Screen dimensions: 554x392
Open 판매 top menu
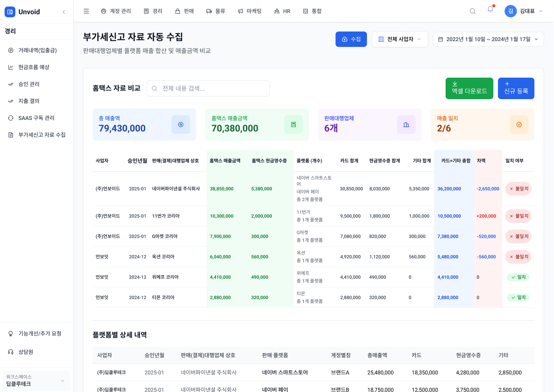(x=184, y=11)
